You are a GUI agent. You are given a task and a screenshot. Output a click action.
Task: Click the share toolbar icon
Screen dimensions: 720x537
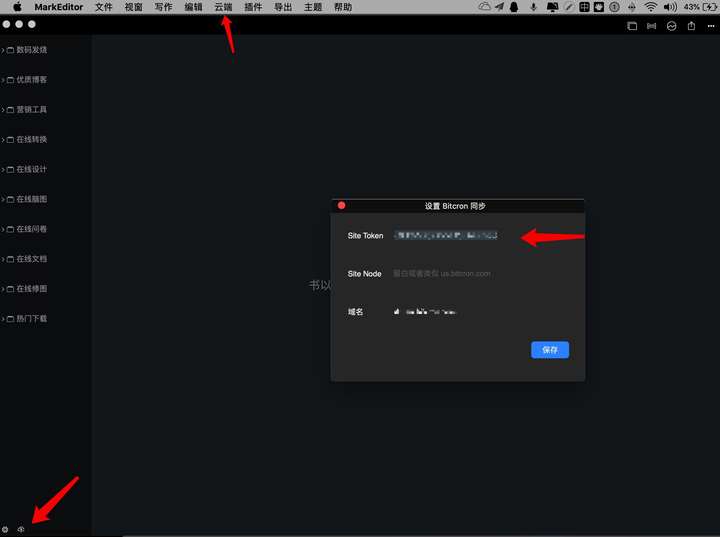691,26
